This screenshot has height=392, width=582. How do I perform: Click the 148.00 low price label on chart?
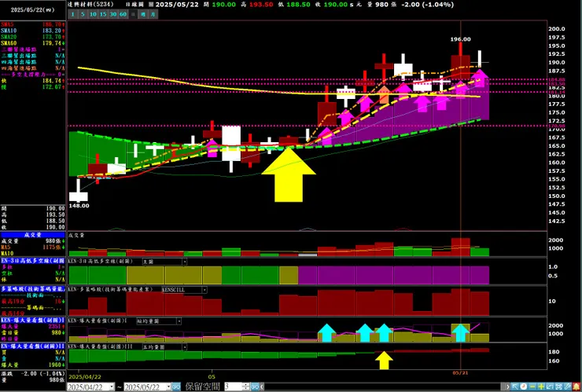[79, 206]
